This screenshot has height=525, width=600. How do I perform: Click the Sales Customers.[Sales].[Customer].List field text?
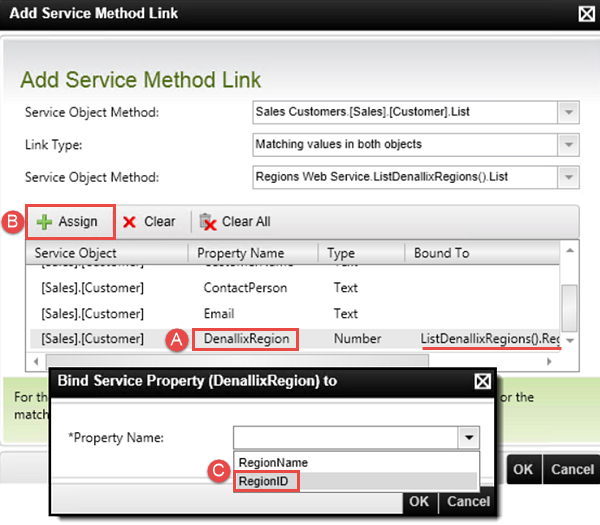click(x=362, y=112)
